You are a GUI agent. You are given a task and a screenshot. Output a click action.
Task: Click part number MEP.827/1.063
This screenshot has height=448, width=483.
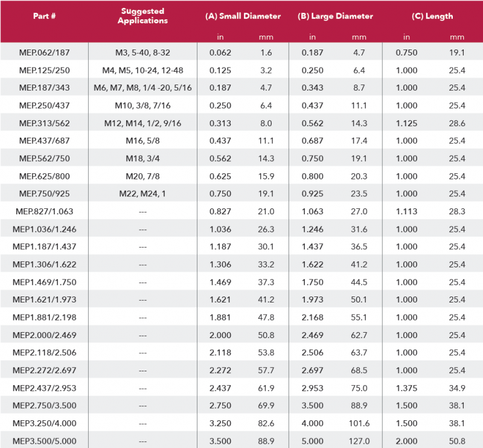pos(44,211)
